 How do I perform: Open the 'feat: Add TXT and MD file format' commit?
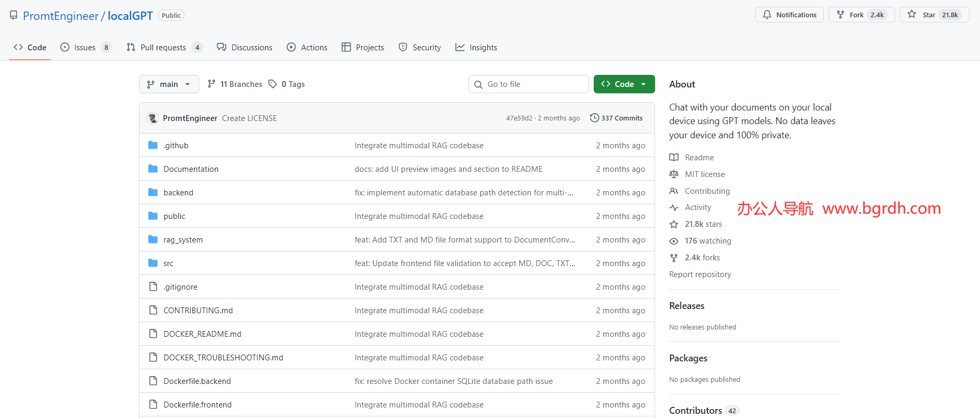pyautogui.click(x=465, y=240)
